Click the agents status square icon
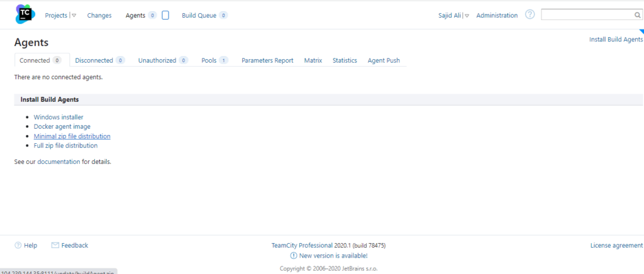This screenshot has height=274, width=644. (x=165, y=15)
